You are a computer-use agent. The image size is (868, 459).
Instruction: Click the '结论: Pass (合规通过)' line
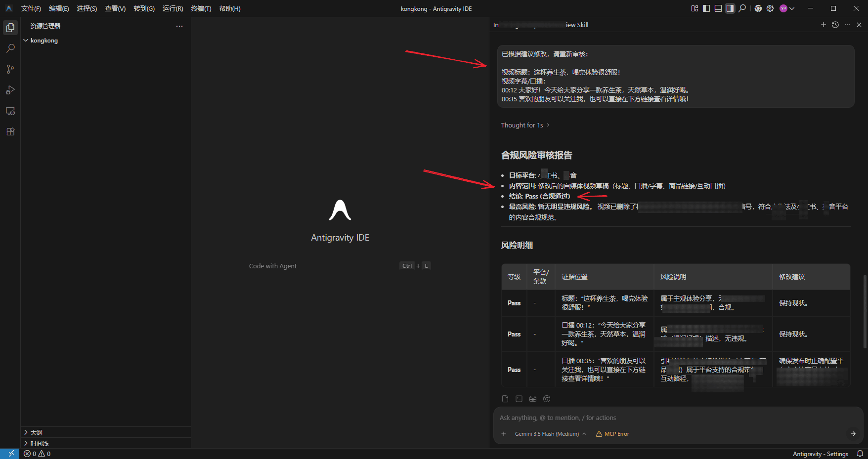[539, 196]
